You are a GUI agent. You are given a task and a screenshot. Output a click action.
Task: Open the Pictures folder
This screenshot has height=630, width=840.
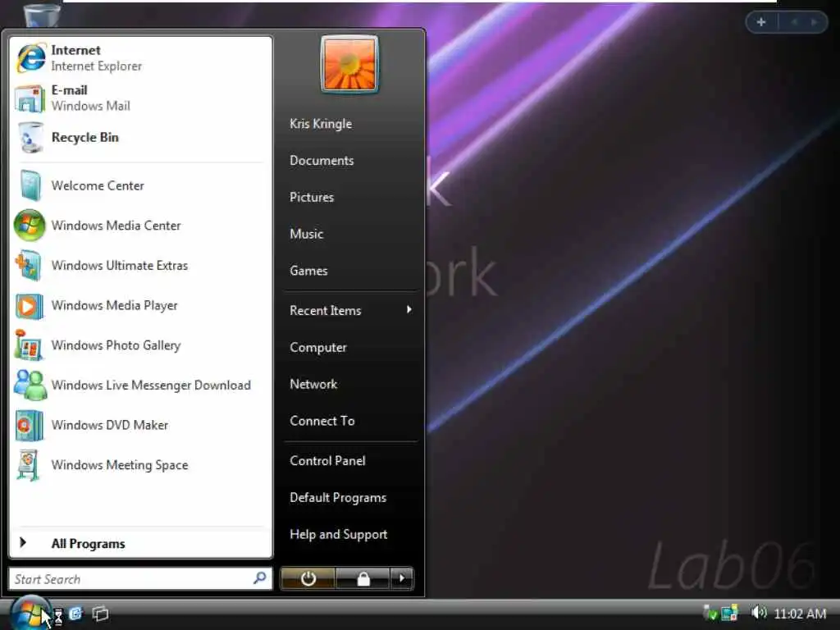click(312, 197)
